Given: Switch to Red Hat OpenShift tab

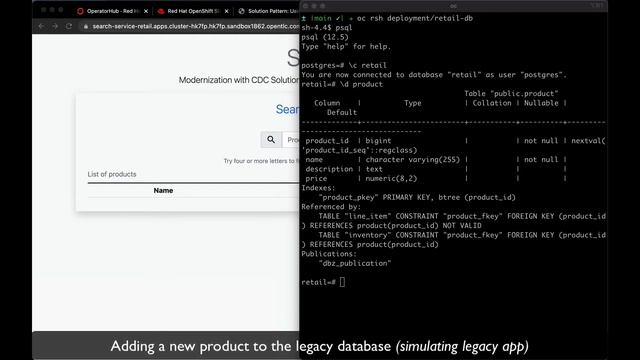Looking at the screenshot, I should pos(193,11).
